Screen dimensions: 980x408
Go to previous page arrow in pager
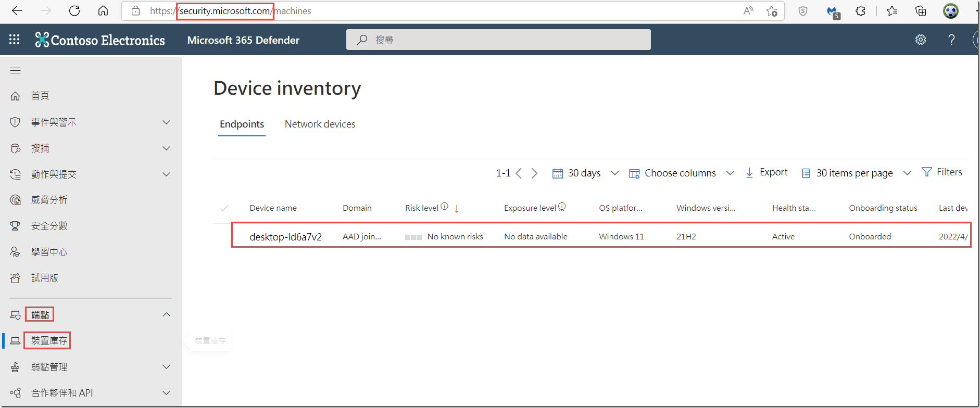coord(519,173)
